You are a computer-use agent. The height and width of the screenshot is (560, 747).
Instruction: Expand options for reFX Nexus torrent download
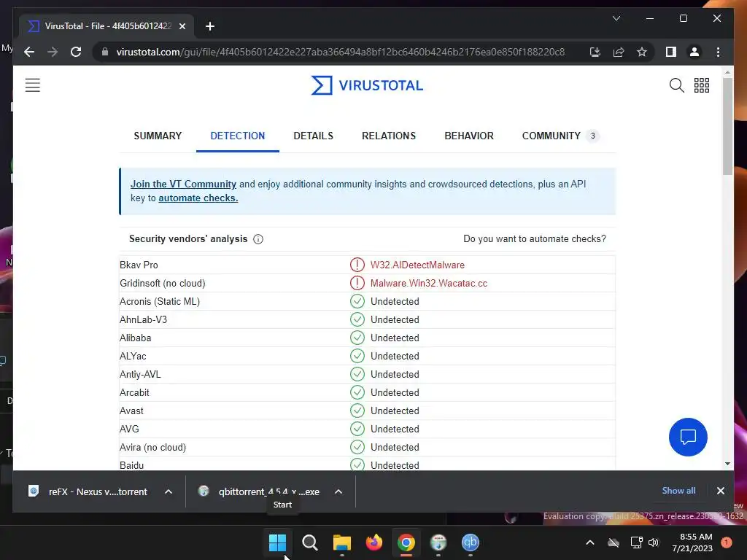point(169,491)
